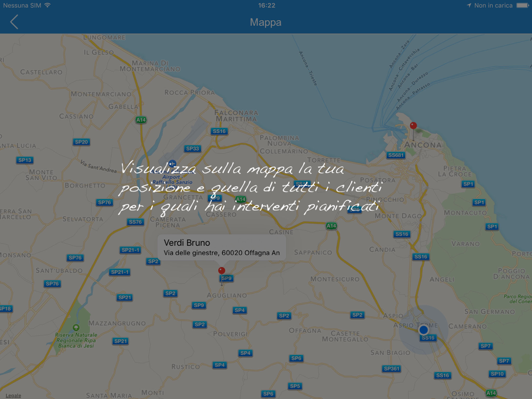532x399 pixels.
Task: Go back using the header chevron
Action: coord(14,22)
